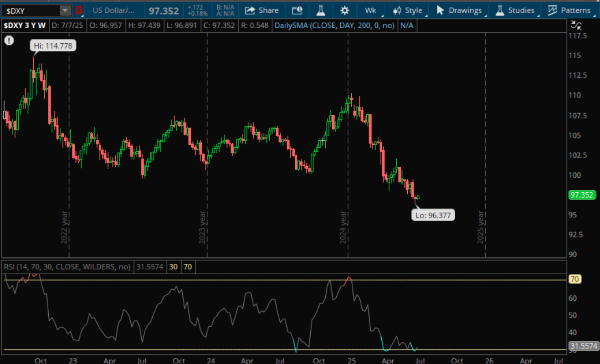Click the 2023 year vertical marker label
This screenshot has height=364, width=600.
click(x=203, y=227)
